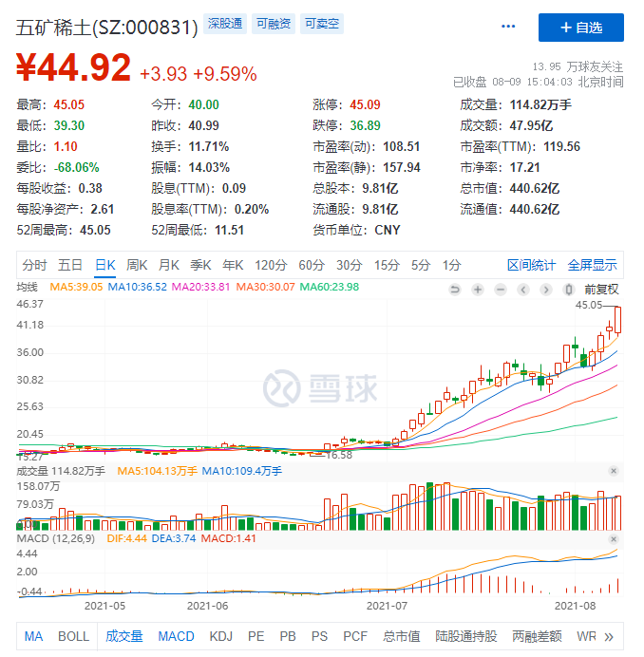This screenshot has height=657, width=644.
Task: Toggle the 总市值 sub-indicator
Action: (x=401, y=636)
